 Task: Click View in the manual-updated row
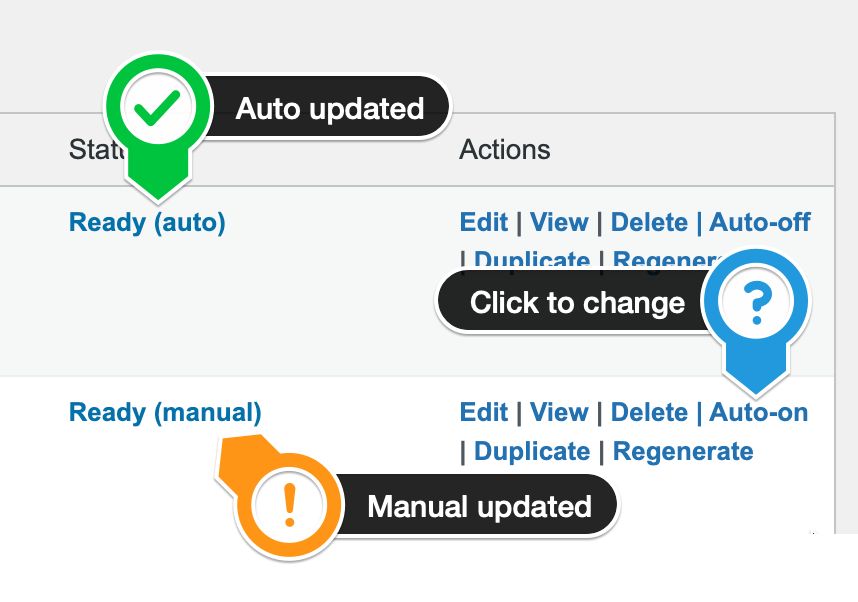pos(559,412)
